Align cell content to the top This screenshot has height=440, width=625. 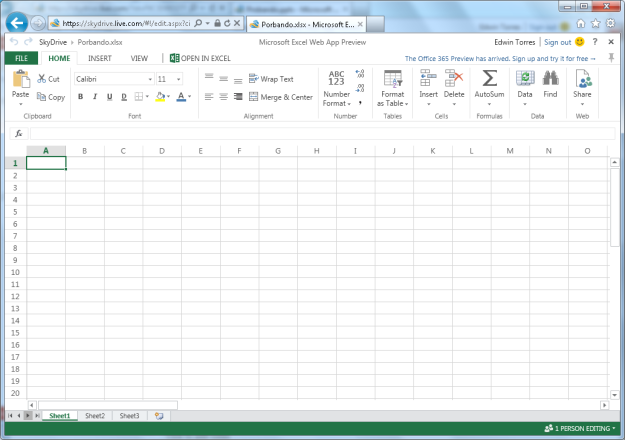click(x=209, y=76)
